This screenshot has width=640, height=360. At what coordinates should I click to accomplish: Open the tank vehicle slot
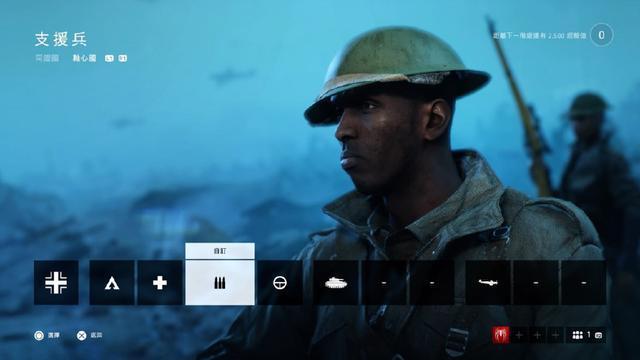point(336,282)
